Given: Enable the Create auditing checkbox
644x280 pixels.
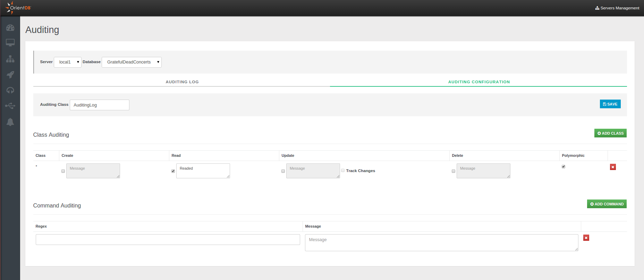Looking at the screenshot, I should [63, 171].
